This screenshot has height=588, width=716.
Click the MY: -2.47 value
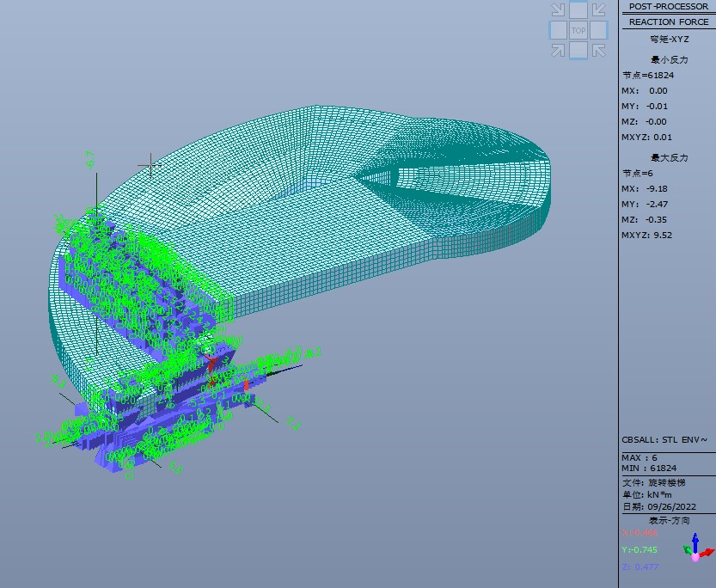[645, 204]
